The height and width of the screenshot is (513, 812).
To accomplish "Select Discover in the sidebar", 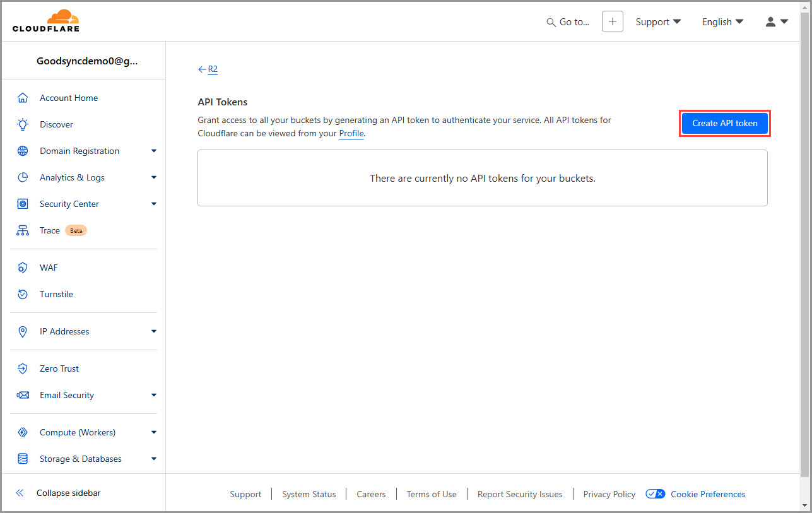I will (x=56, y=124).
